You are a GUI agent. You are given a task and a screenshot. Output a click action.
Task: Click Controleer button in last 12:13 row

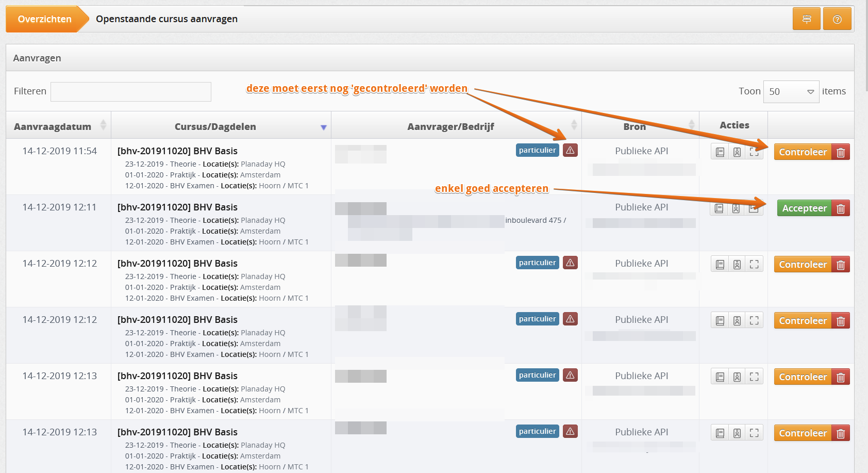coord(803,433)
